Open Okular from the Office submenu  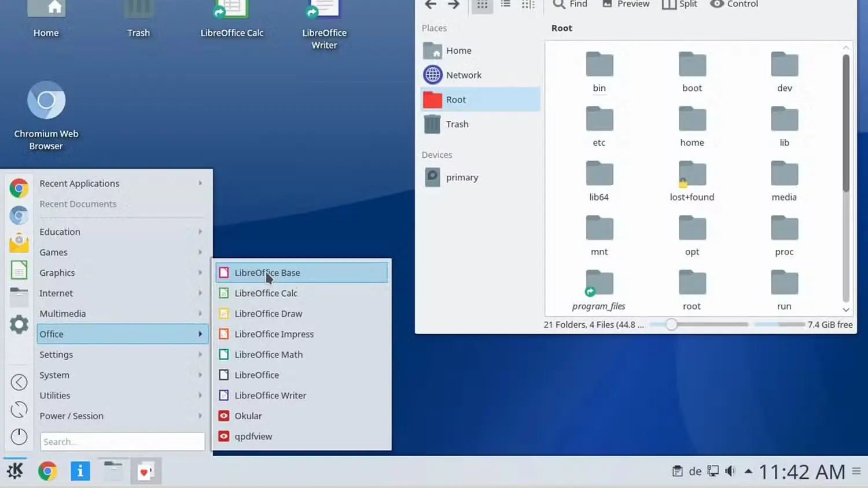tap(301, 416)
